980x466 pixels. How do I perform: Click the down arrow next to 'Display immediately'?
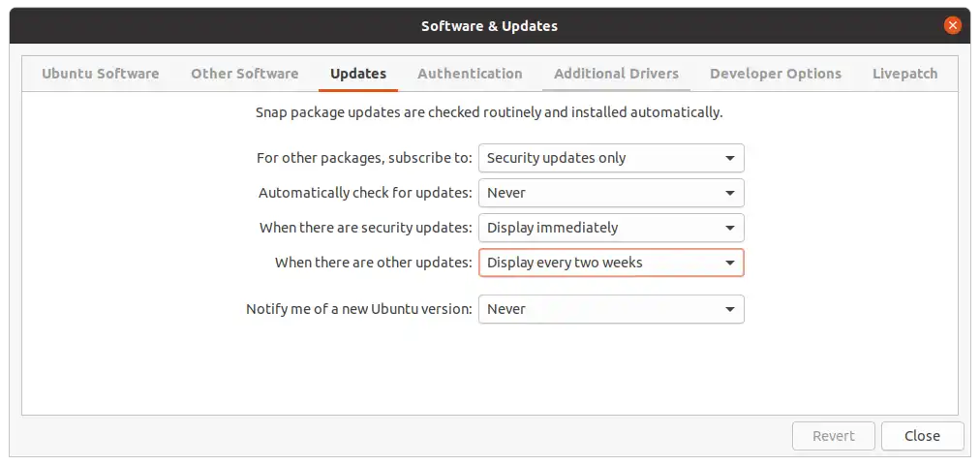(729, 229)
